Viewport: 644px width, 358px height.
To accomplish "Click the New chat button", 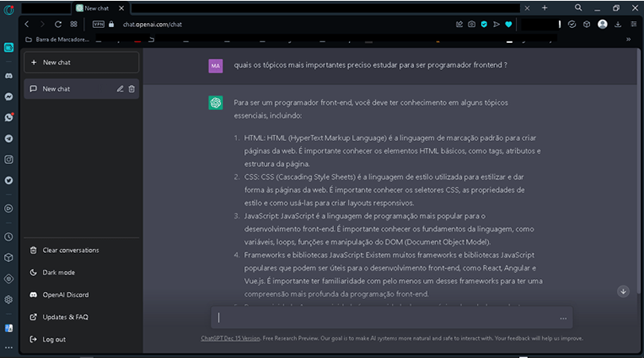I will click(81, 62).
